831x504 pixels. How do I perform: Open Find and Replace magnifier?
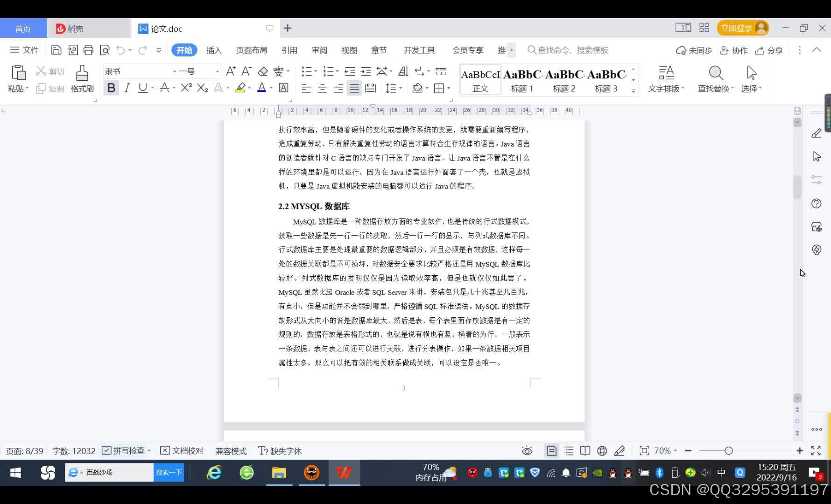coord(716,73)
